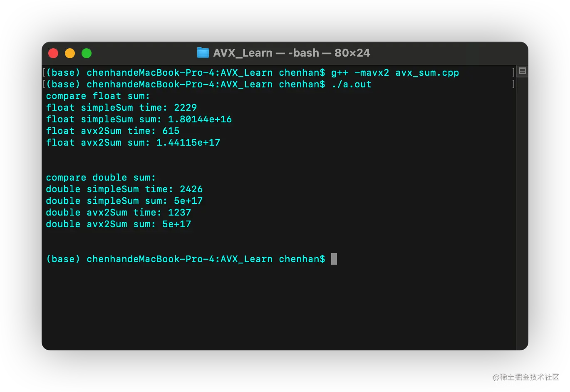Viewport: 570px width, 392px height.
Task: Click the float simpleSum time 2229 line
Action: (121, 108)
